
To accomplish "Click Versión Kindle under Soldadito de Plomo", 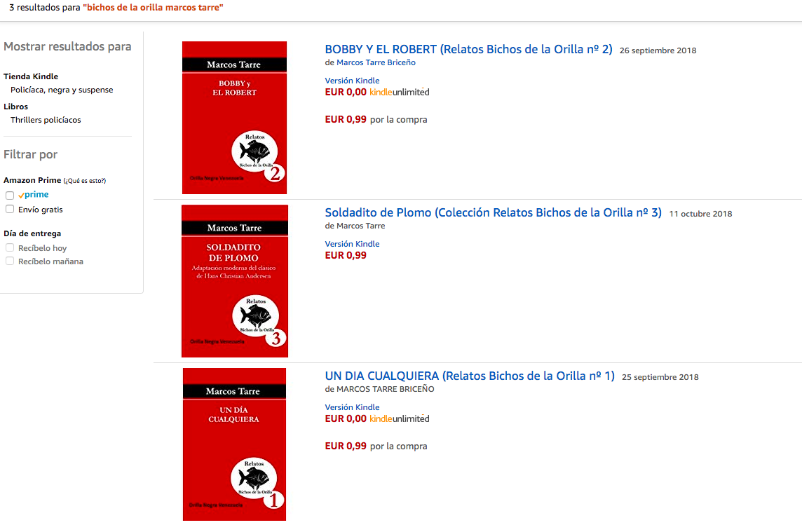I will point(352,244).
